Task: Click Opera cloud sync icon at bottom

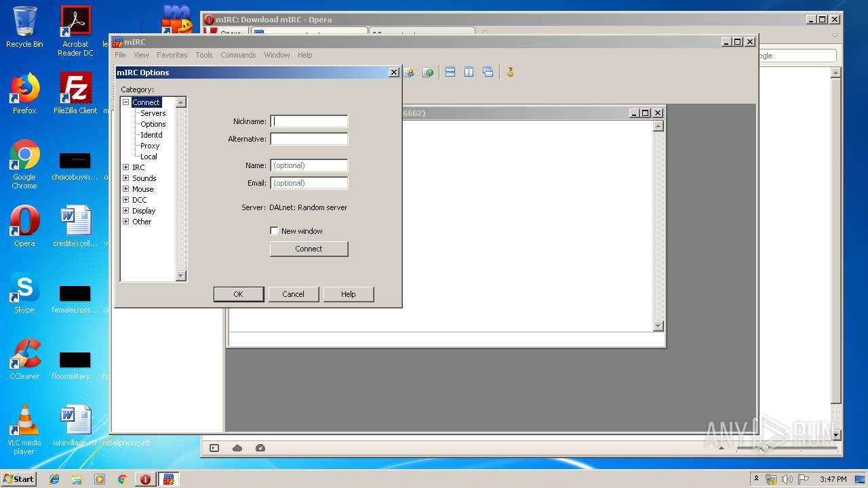Action: coord(237,448)
